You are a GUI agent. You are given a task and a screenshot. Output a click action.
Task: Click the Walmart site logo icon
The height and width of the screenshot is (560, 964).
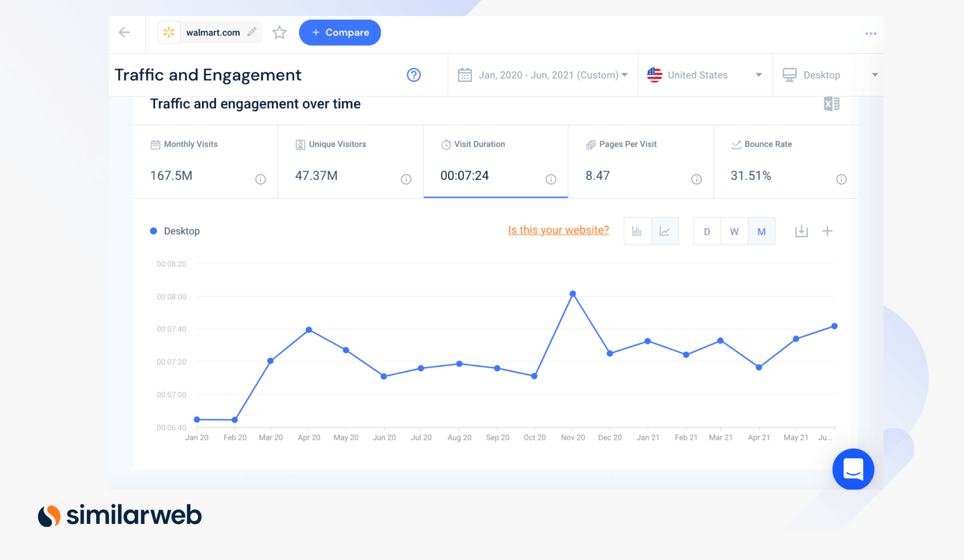pos(169,33)
